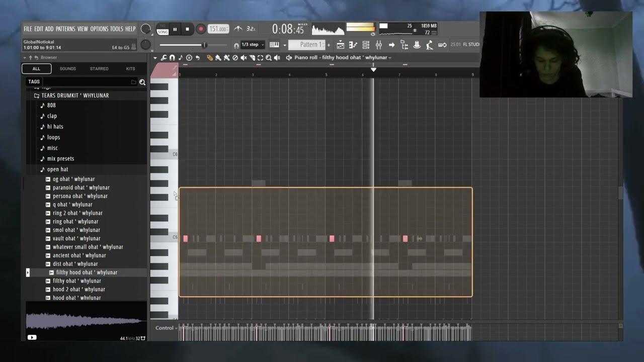644x362 pixels.
Task: Search the browser with magnifier icon
Action: (x=142, y=82)
